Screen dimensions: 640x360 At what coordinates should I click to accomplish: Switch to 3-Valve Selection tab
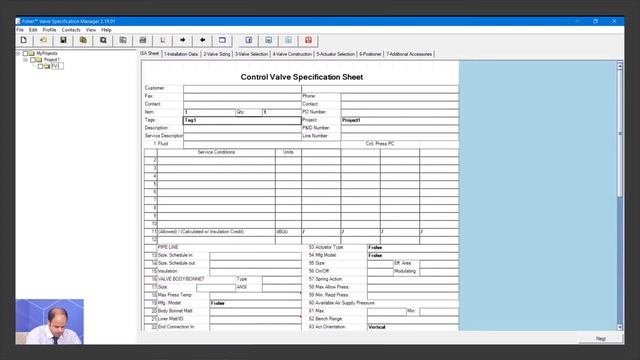coord(251,54)
